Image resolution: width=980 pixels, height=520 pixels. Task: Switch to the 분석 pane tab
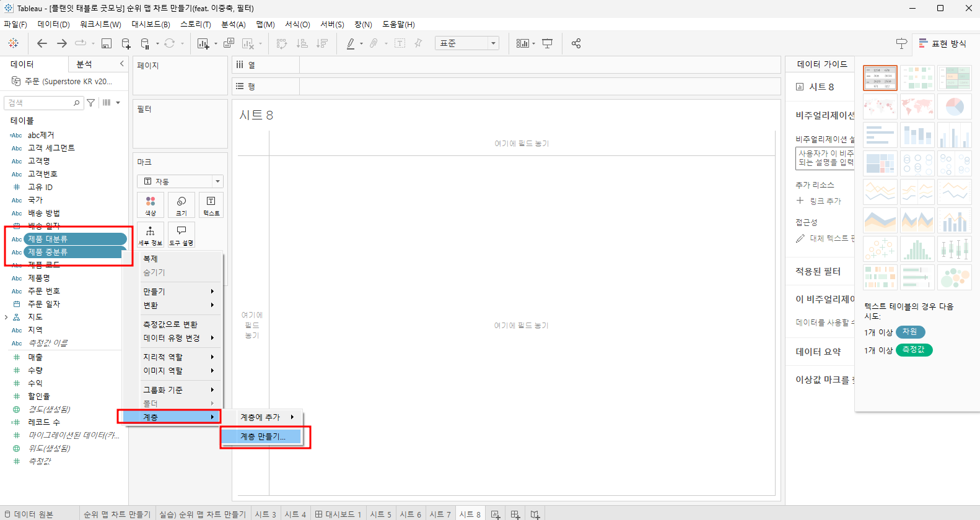tap(84, 64)
